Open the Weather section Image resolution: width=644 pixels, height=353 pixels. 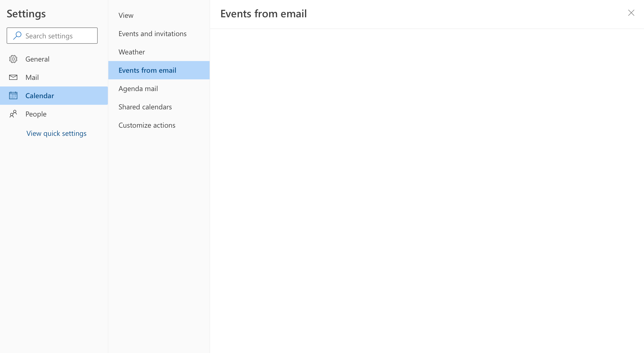pos(159,52)
